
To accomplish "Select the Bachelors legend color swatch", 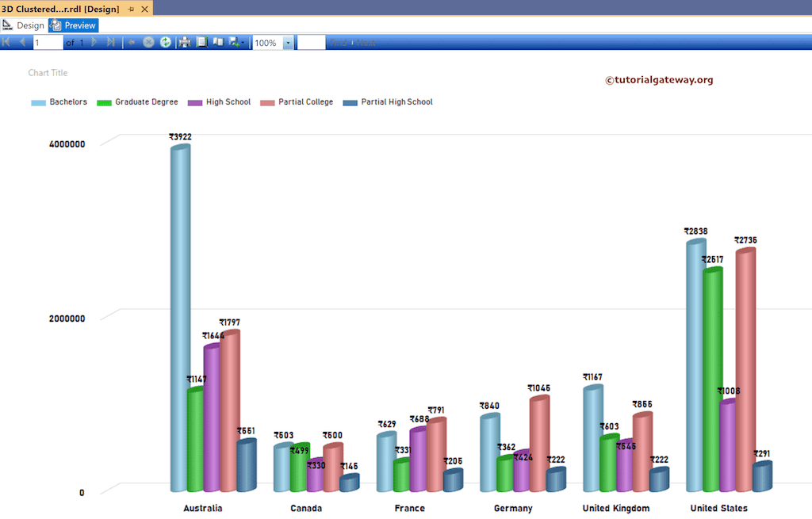I will [x=38, y=101].
